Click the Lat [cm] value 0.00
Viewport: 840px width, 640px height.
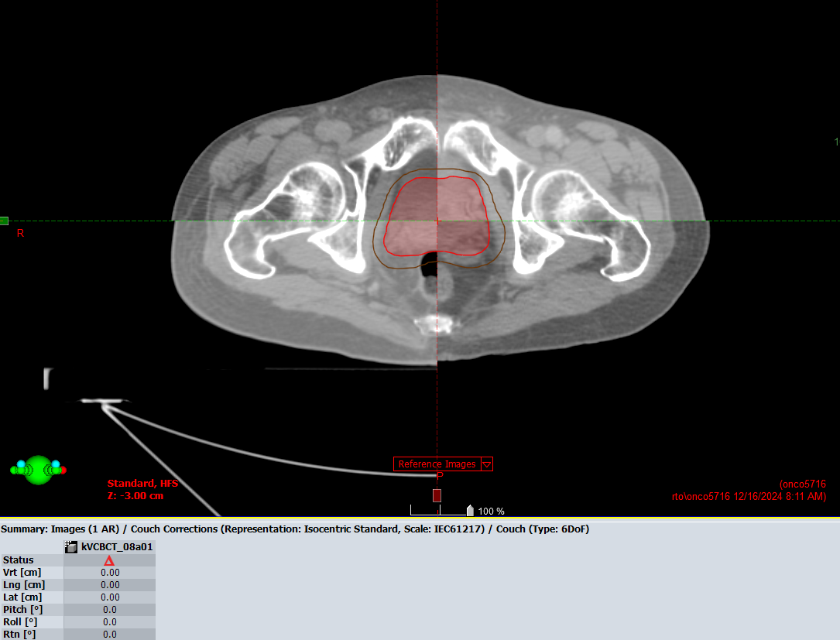pos(110,597)
